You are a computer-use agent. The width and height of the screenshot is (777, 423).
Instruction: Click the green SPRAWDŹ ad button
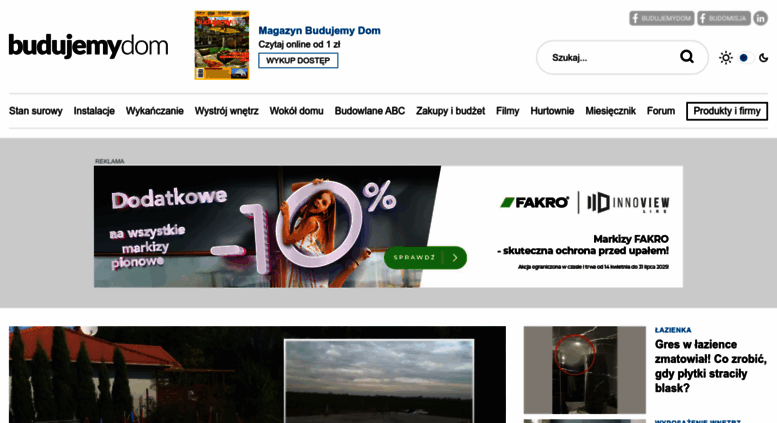[426, 258]
